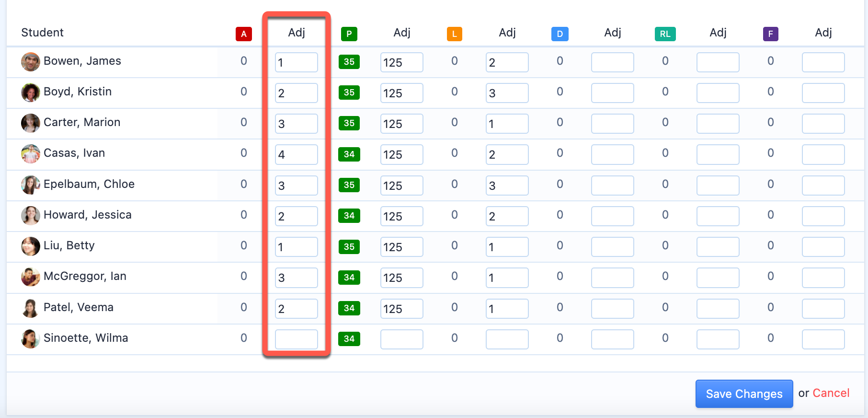Click the purple F attendance code icon

coord(770,34)
